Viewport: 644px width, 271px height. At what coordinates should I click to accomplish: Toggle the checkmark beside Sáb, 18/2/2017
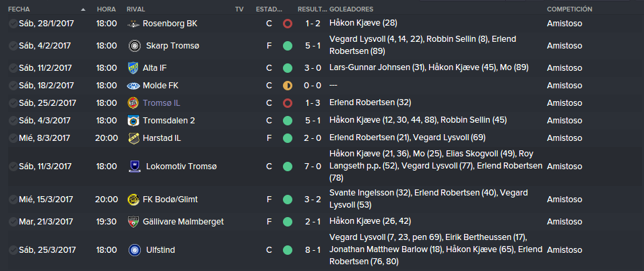pos(13,86)
